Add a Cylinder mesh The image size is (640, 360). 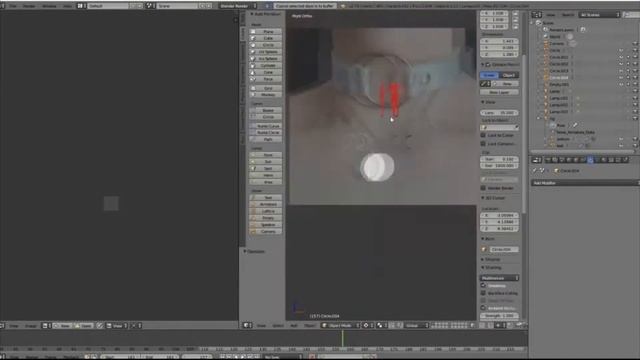coord(266,65)
